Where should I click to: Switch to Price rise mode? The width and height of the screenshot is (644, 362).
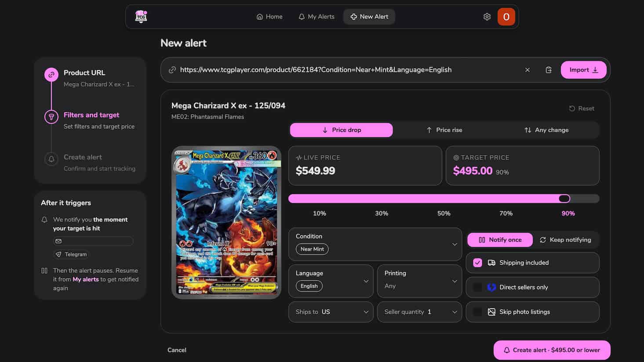(x=444, y=130)
